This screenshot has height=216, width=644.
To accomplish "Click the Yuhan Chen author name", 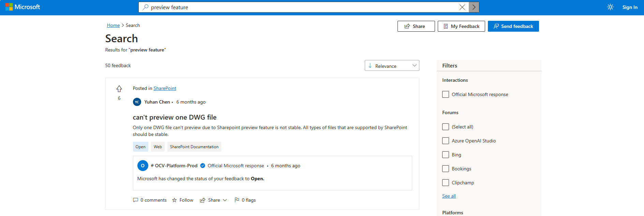I will tap(157, 102).
